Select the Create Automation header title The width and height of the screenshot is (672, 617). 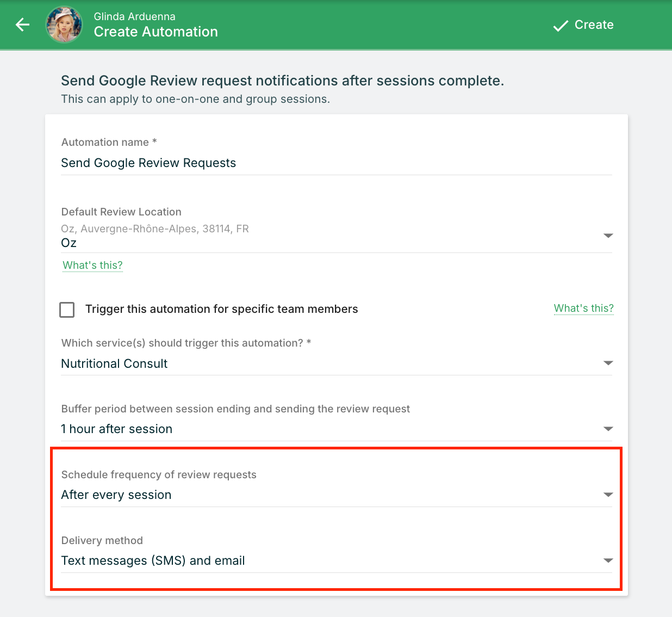[x=155, y=32]
